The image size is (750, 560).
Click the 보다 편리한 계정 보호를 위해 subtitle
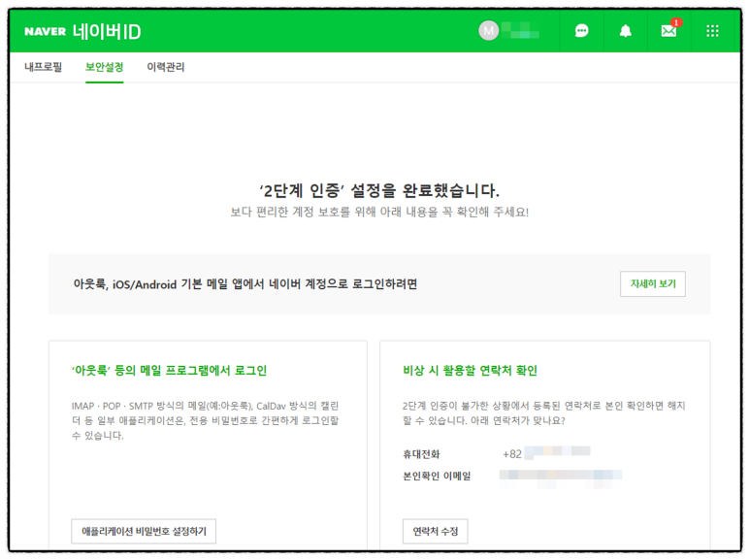[x=379, y=212]
